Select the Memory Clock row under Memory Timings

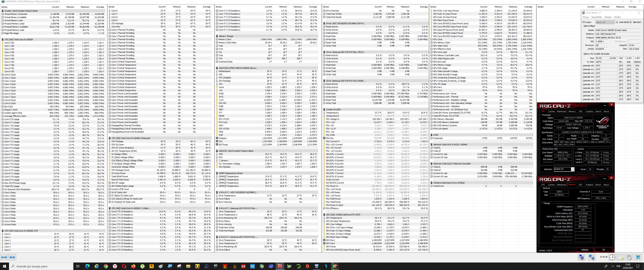coord(267,39)
